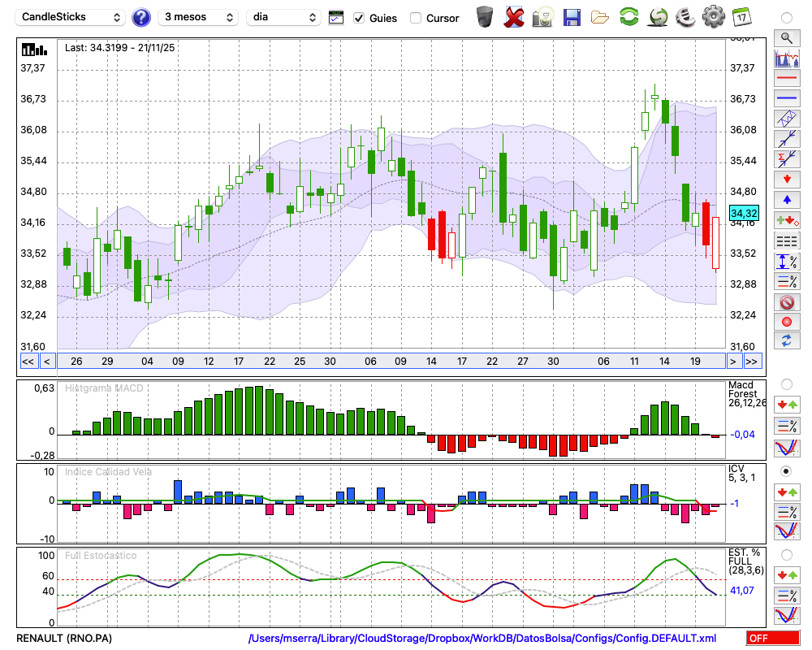Image resolution: width=812 pixels, height=650 pixels.
Task: Open the dia interval dropdown
Action: 284,17
